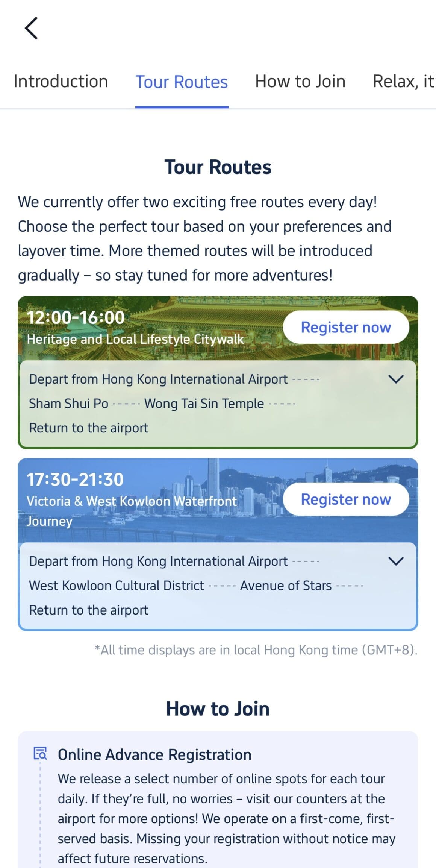
Task: Register now for the Heritage Citywalk tour
Action: click(x=346, y=327)
